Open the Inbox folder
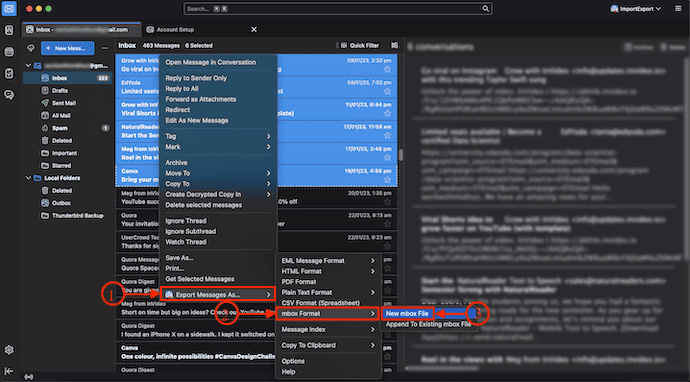The height and width of the screenshot is (382, 690). pyautogui.click(x=67, y=78)
